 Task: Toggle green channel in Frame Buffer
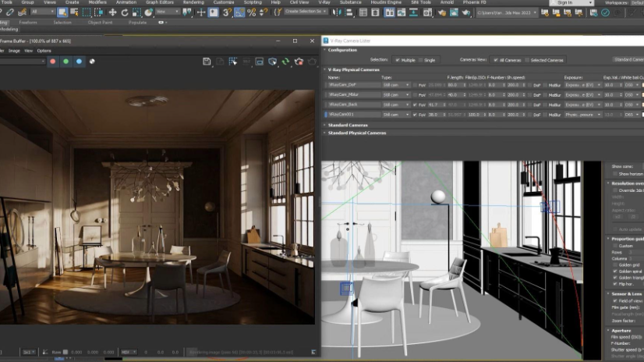(65, 61)
